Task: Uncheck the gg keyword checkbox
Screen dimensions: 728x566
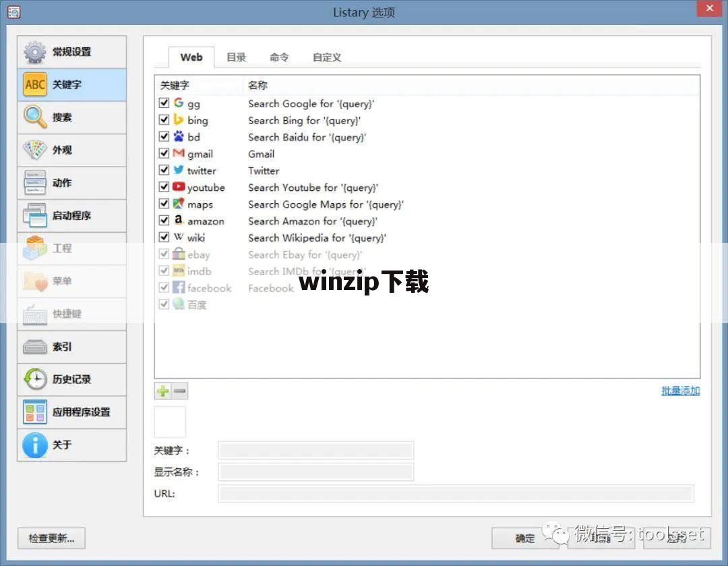Action: (164, 103)
